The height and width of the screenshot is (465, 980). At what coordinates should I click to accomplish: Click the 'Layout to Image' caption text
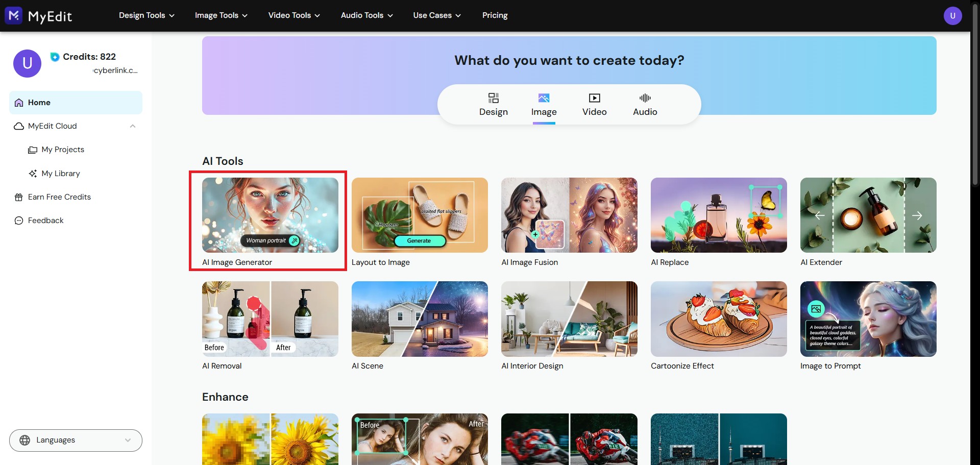(x=381, y=262)
